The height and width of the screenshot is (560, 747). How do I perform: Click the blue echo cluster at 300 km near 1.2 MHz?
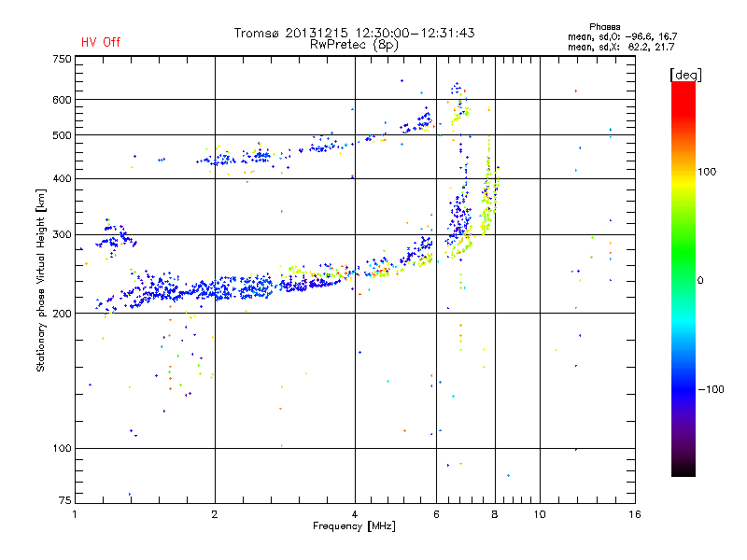(116, 237)
